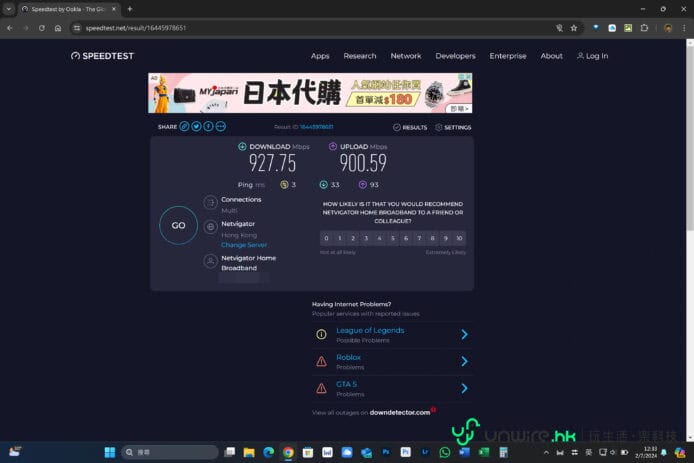Click the GO button to rerun test

click(x=178, y=225)
